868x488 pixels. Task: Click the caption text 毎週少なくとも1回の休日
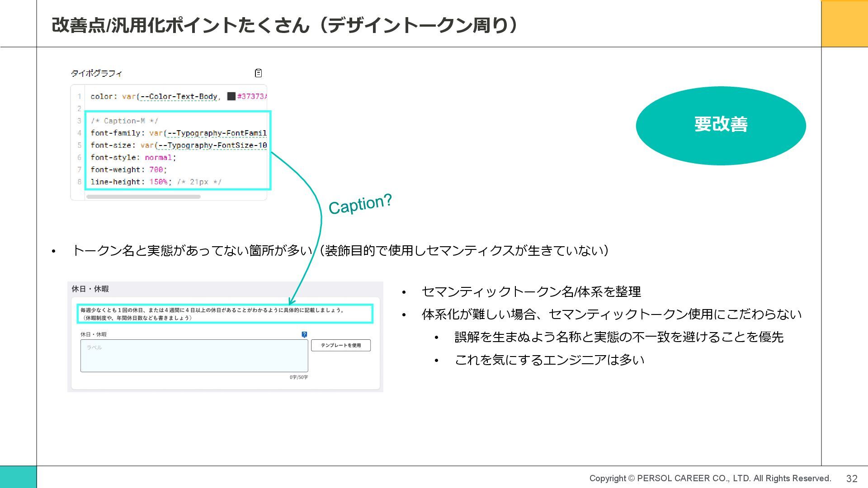[x=212, y=314]
